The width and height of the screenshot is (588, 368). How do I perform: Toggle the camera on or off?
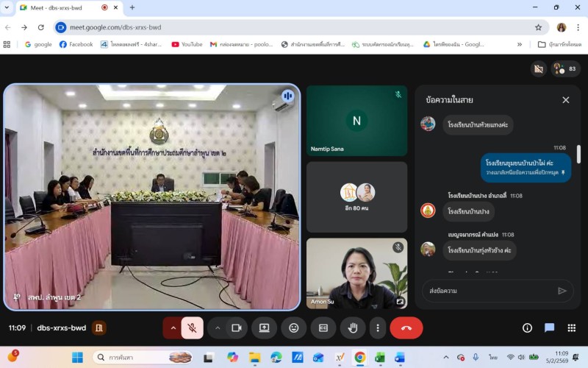[237, 328]
